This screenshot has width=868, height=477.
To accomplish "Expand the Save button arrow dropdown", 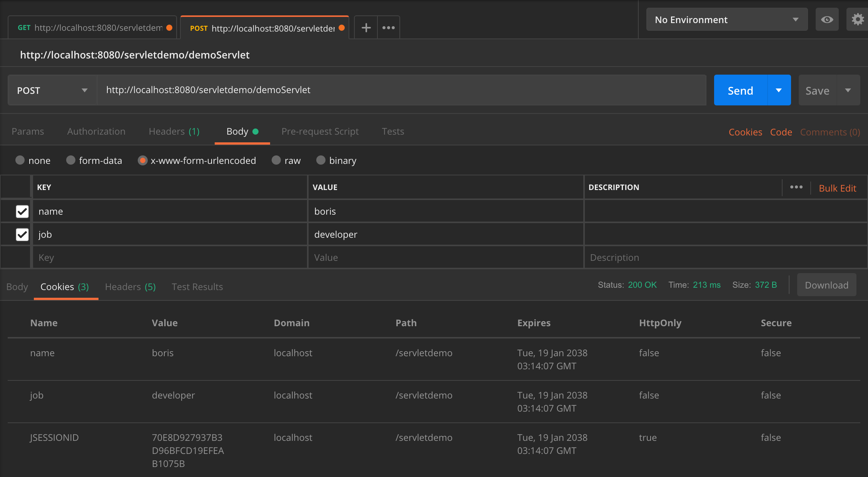I will [848, 90].
